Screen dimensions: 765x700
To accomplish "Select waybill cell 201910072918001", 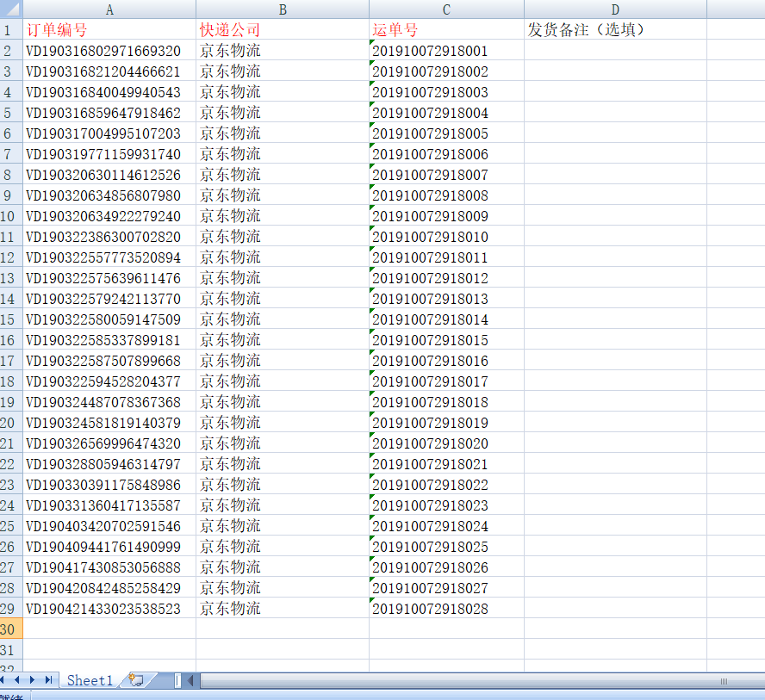I will (446, 51).
